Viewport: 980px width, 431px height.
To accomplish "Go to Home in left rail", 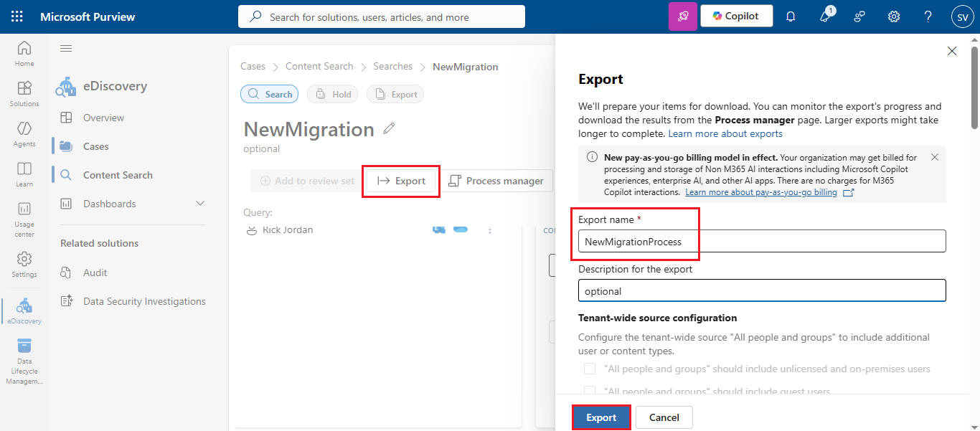I will [x=24, y=54].
